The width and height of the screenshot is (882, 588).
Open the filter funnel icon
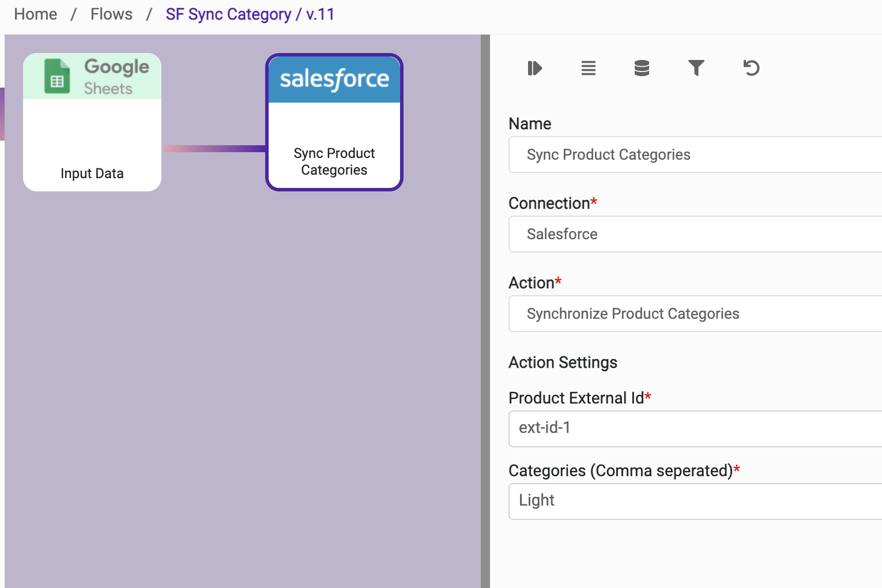696,69
